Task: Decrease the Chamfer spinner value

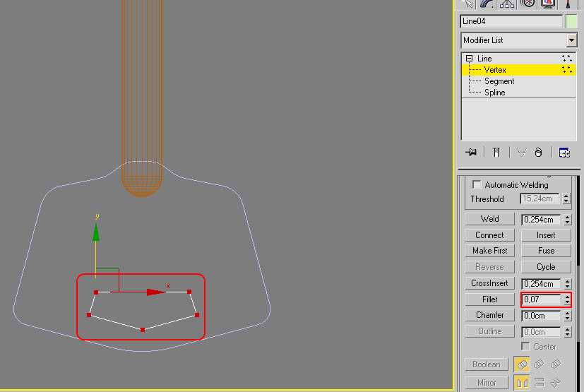Action: tap(567, 319)
